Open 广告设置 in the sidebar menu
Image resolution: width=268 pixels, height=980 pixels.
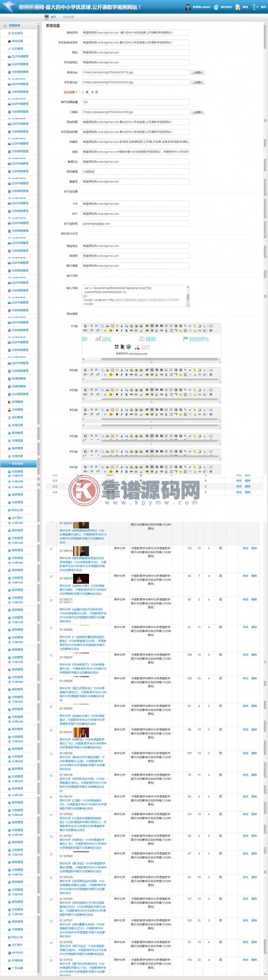pos(17,968)
